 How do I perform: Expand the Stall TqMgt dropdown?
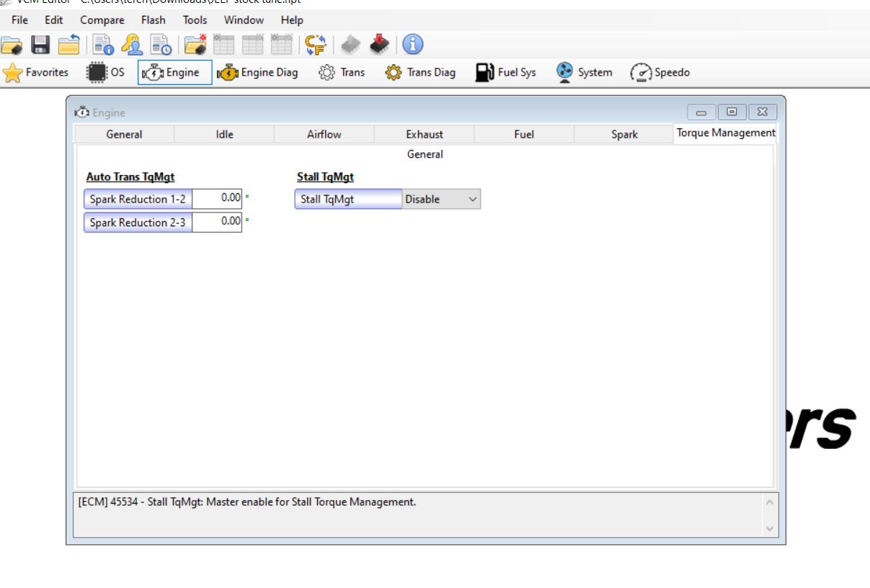(x=472, y=200)
